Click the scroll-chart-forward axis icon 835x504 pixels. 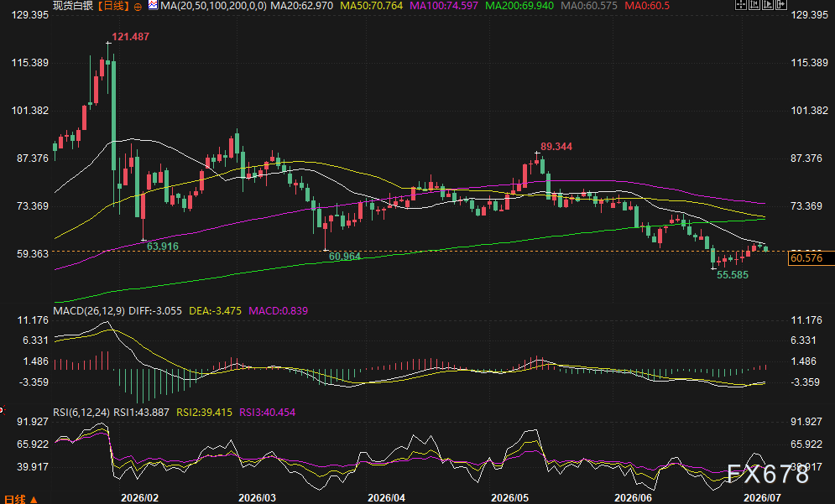click(768, 5)
